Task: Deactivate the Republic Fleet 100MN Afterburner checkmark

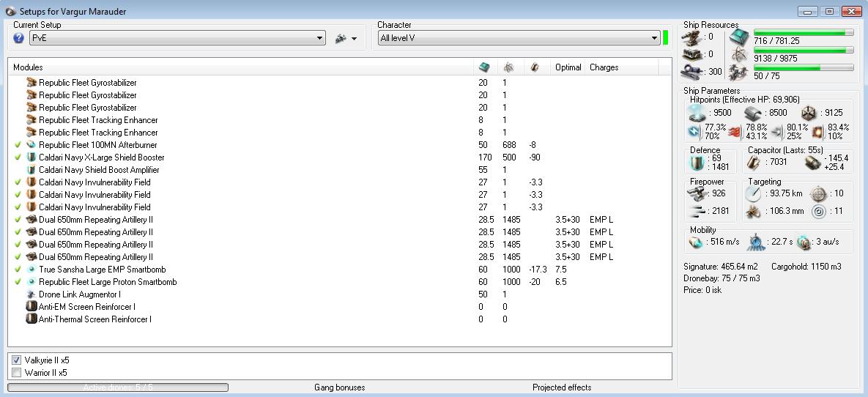Action: click(19, 144)
